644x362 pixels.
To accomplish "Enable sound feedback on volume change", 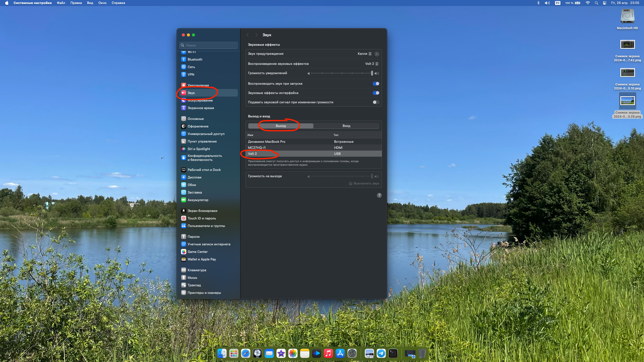I will 376,102.
